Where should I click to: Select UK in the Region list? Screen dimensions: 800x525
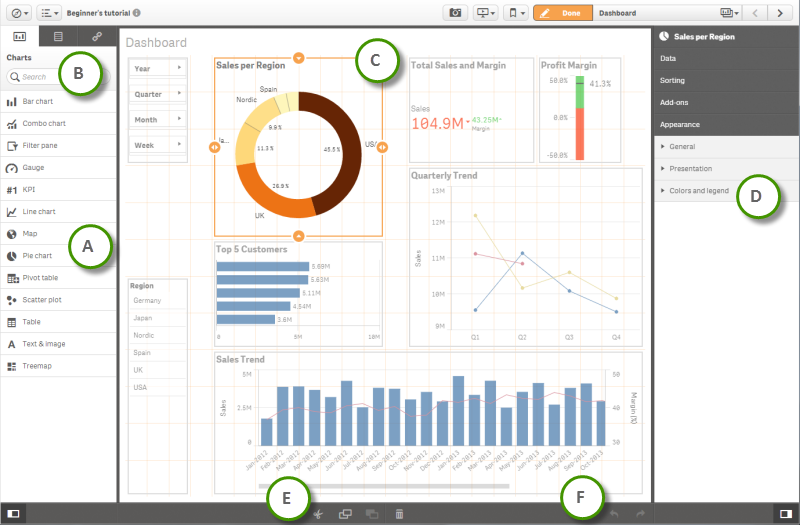158,370
